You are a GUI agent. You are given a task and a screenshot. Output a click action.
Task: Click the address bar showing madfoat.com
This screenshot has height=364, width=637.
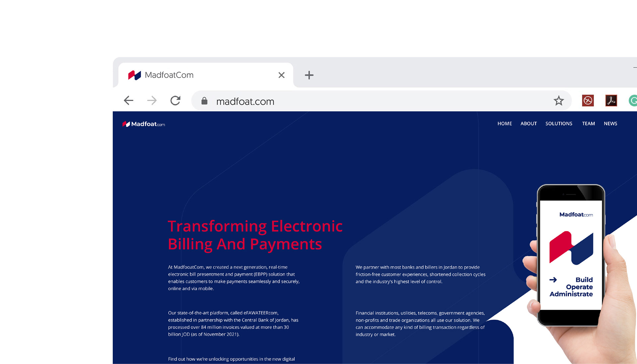[x=382, y=101]
